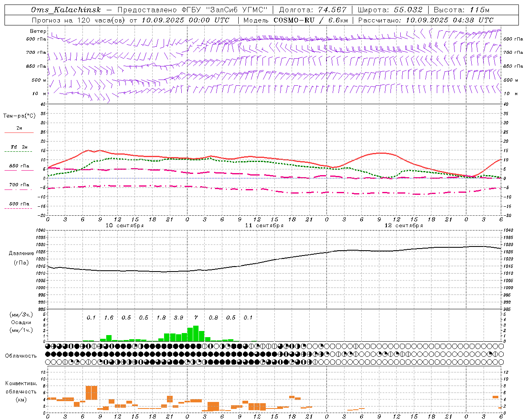Click the (км) convective cloud unit label

(x=21, y=399)
